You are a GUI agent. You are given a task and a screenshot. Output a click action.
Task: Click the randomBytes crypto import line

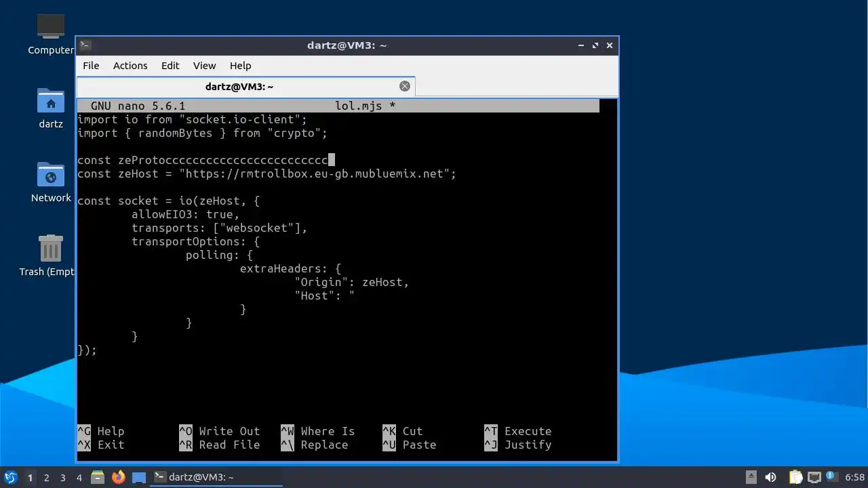tap(202, 133)
